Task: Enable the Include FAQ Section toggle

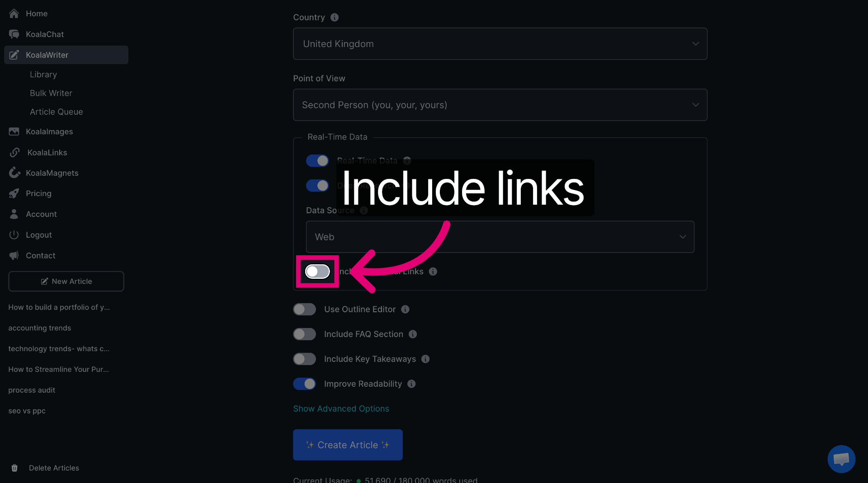Action: coord(305,334)
